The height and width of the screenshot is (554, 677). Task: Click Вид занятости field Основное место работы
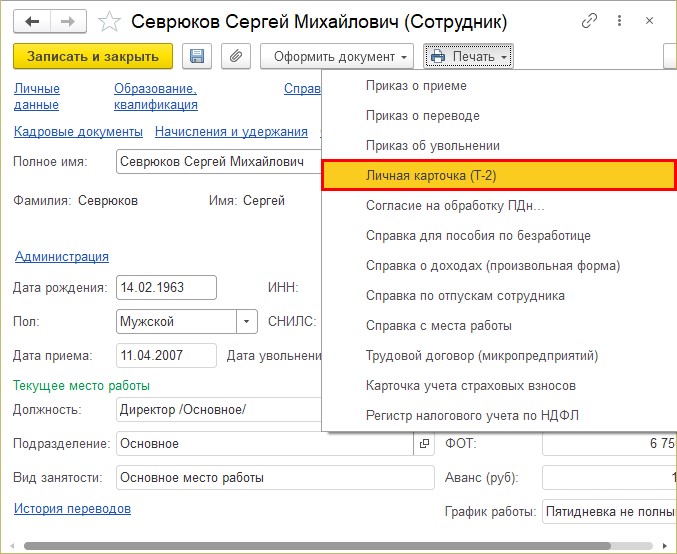[x=275, y=478]
